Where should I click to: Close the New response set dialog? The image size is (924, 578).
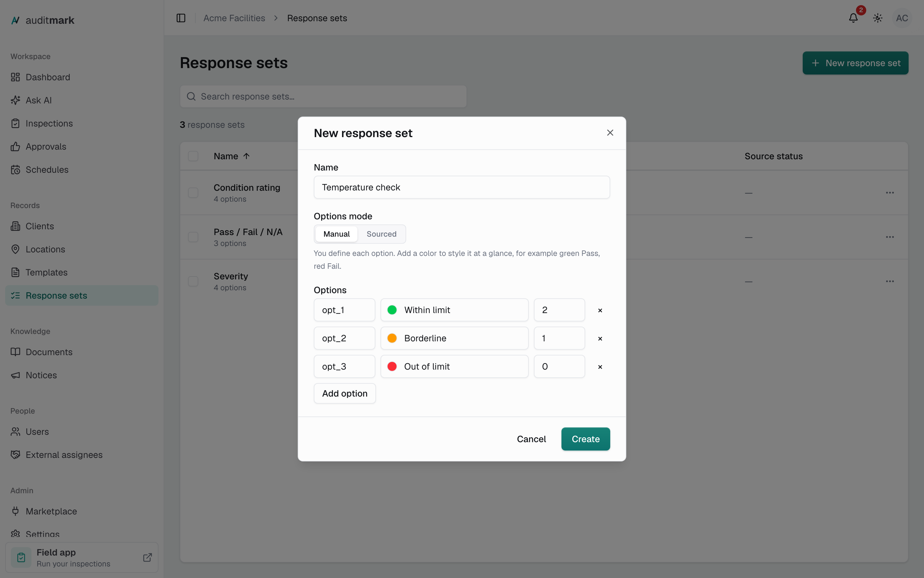click(610, 133)
